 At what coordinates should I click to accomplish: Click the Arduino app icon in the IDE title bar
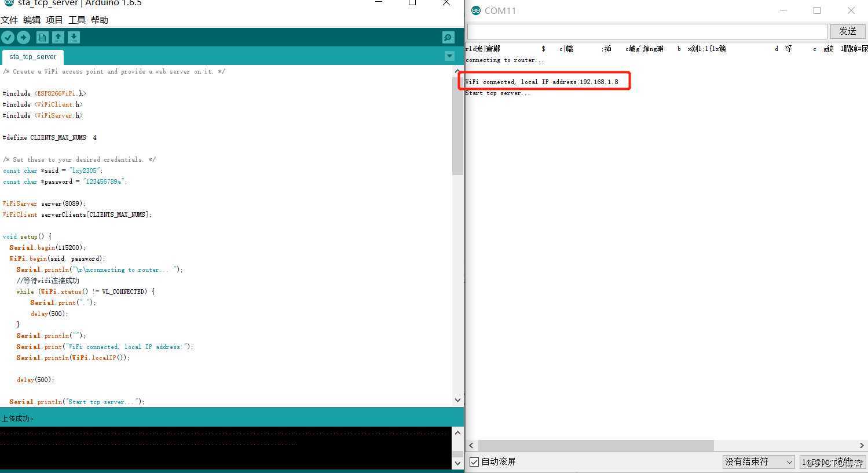tap(9, 3)
